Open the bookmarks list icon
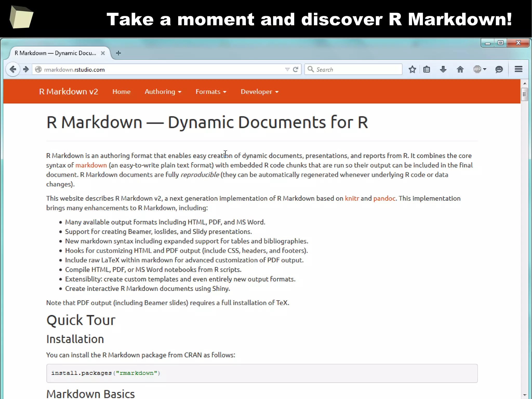The width and height of the screenshot is (532, 399). (427, 69)
